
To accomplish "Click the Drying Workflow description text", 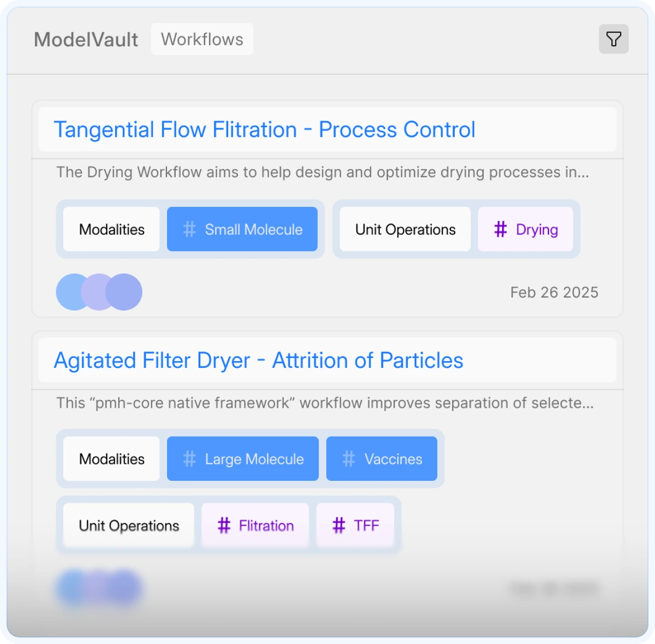I will coord(322,172).
